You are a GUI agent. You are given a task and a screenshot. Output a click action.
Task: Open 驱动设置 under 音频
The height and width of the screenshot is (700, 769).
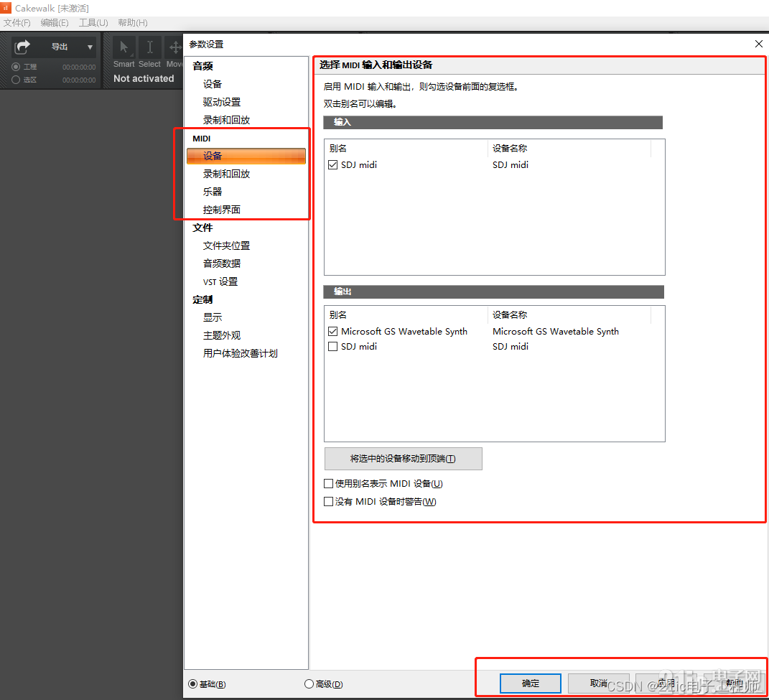(222, 102)
